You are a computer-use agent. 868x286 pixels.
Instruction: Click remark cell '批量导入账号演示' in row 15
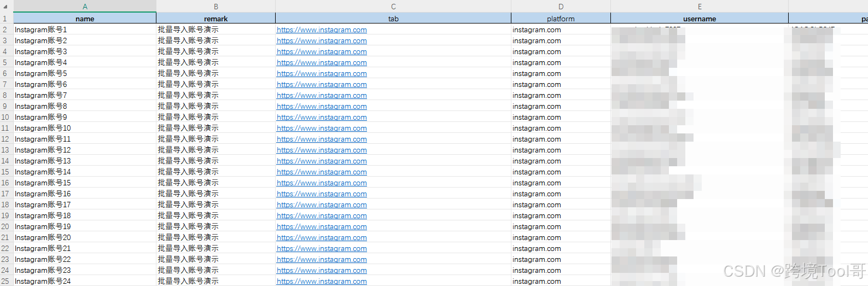215,172
